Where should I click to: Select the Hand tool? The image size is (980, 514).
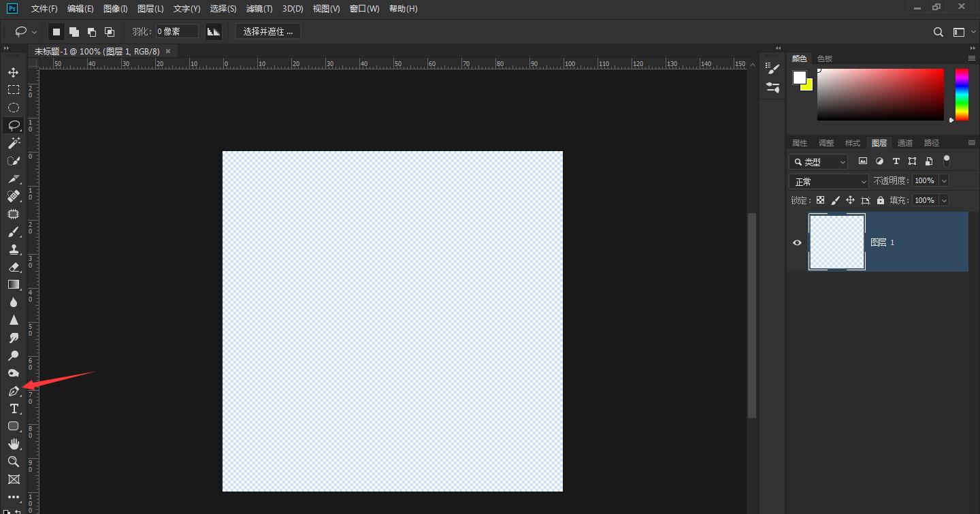coord(13,444)
